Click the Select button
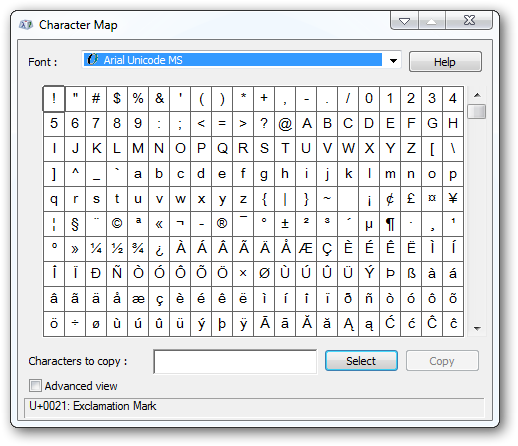Viewport: 518px width, 446px height. point(361,361)
